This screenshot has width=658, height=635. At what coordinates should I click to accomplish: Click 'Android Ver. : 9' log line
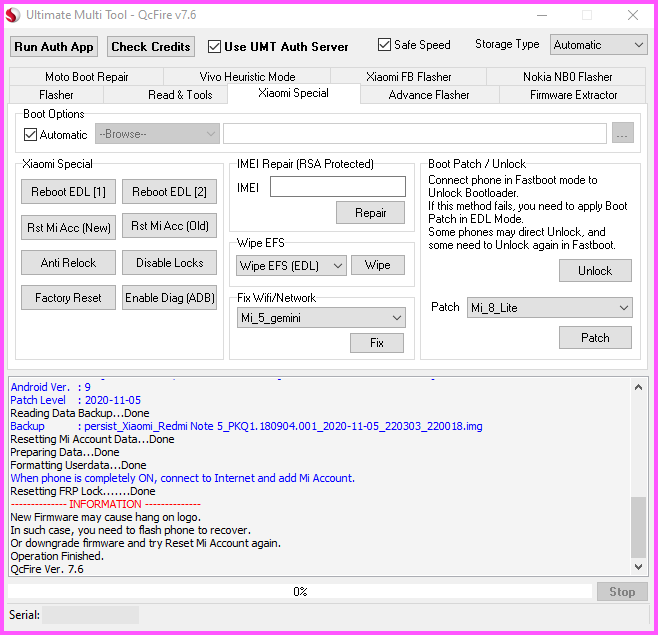point(50,387)
